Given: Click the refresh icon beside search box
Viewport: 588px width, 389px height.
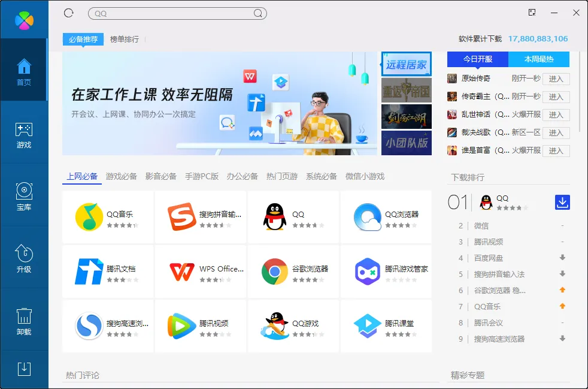Looking at the screenshot, I should (x=69, y=13).
